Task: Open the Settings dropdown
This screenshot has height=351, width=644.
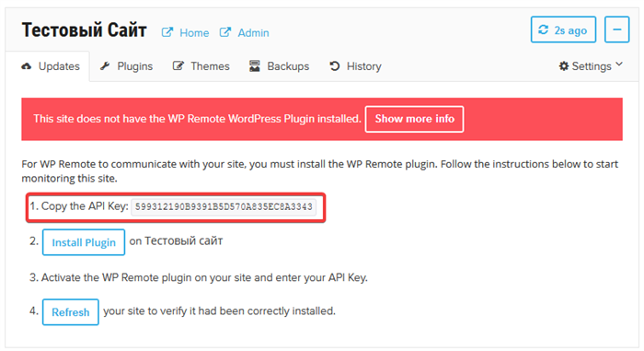Action: coord(591,66)
